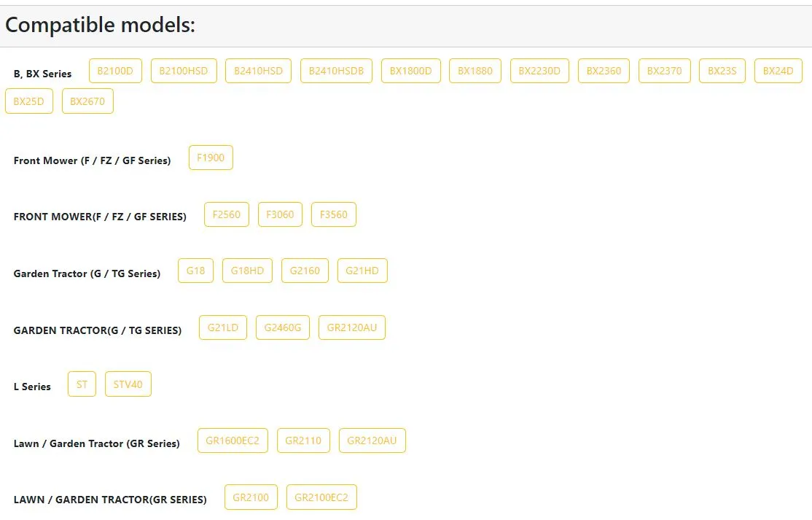Choose the F3560 front mower tag
Viewport: 812px width, 520px height.
pos(334,214)
